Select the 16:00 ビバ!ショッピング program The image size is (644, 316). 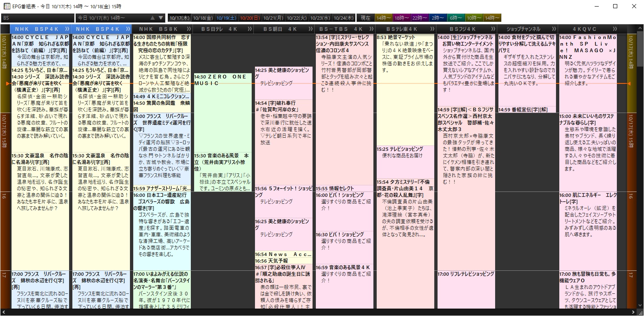[x=344, y=211]
